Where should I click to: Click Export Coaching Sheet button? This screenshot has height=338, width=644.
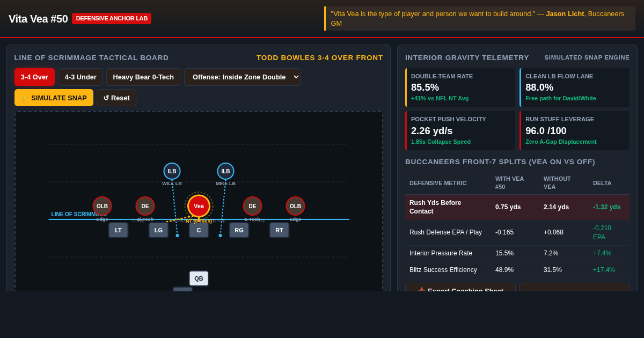click(x=460, y=288)
